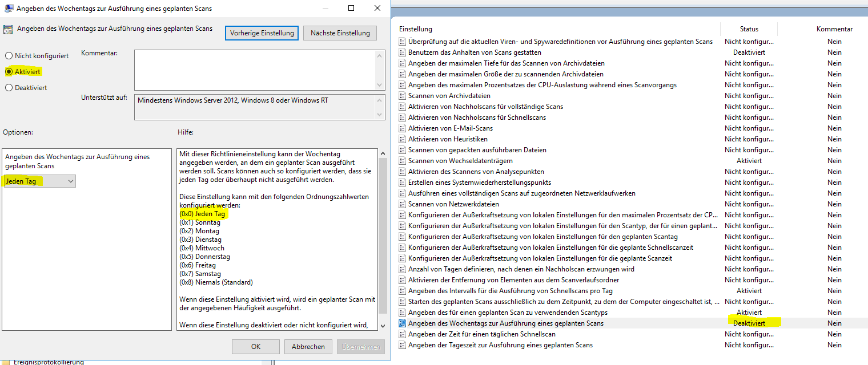Click icon of Aktivieren von E-Mail-Scans

coord(402,128)
